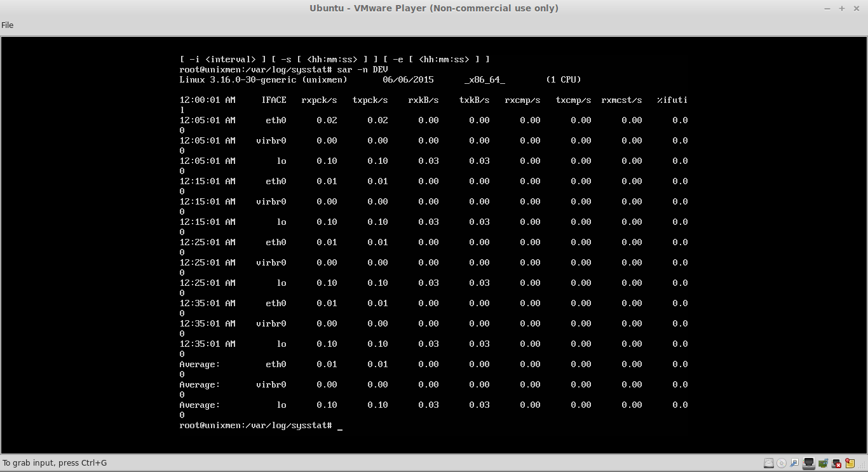The height and width of the screenshot is (472, 868).
Task: Click the txkB/s column header
Action: [x=475, y=100]
